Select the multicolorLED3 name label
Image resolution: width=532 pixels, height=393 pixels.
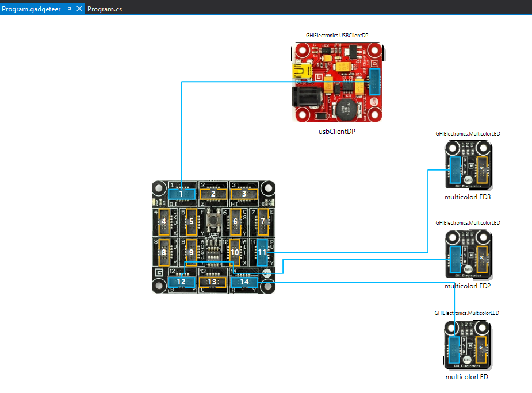468,196
